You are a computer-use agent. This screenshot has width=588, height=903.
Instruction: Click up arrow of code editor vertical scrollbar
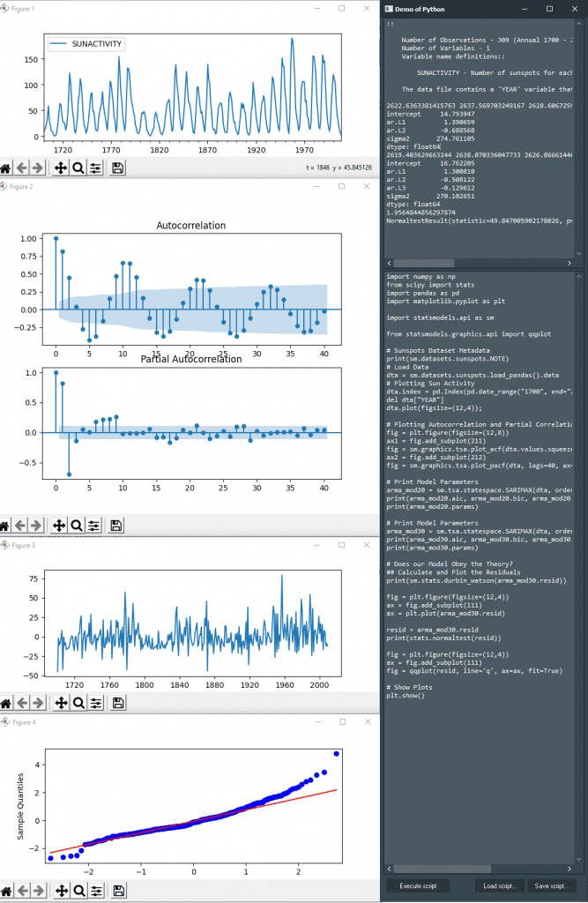pyautogui.click(x=579, y=276)
